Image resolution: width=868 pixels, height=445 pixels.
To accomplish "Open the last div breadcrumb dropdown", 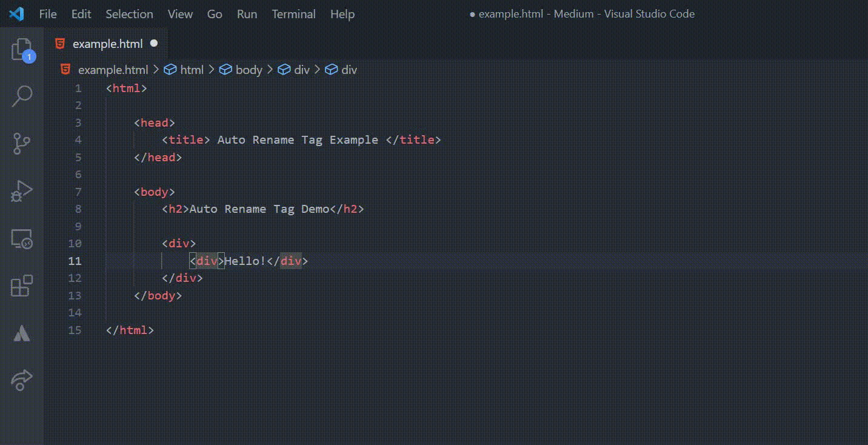I will point(341,70).
